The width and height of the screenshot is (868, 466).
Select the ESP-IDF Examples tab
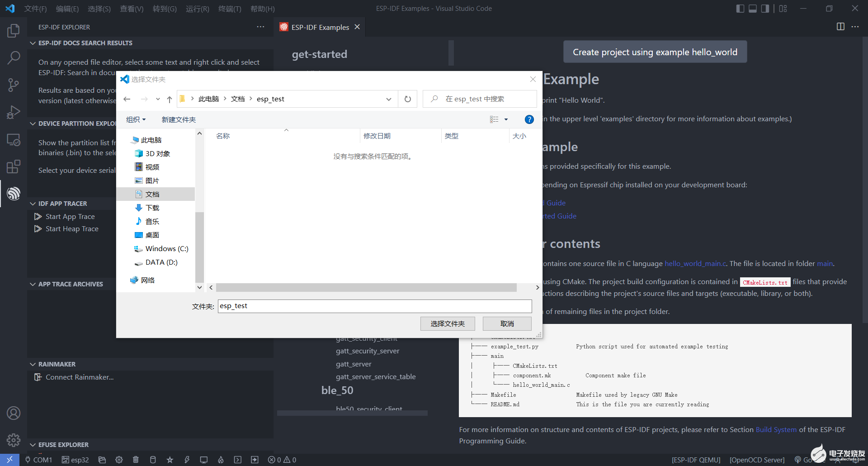coord(320,27)
